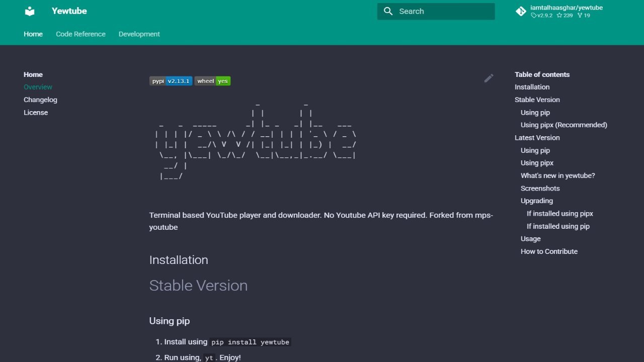
Task: Select Using pip under Latest Version in contents
Action: pos(535,150)
